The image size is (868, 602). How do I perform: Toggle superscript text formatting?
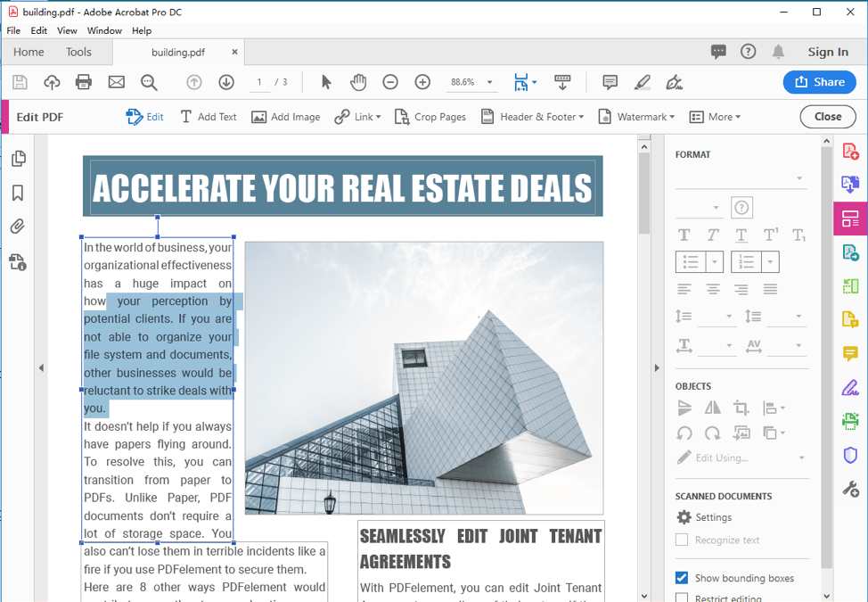click(x=770, y=235)
